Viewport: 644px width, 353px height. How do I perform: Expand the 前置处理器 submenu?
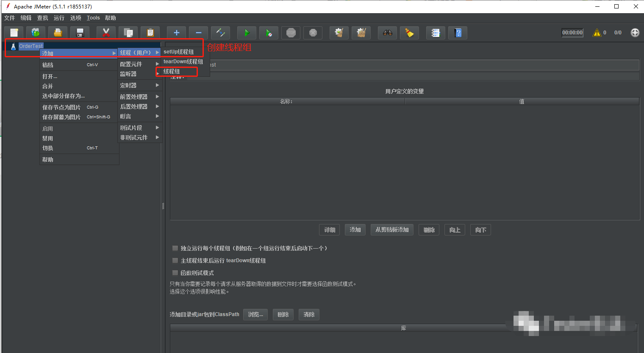coord(139,97)
